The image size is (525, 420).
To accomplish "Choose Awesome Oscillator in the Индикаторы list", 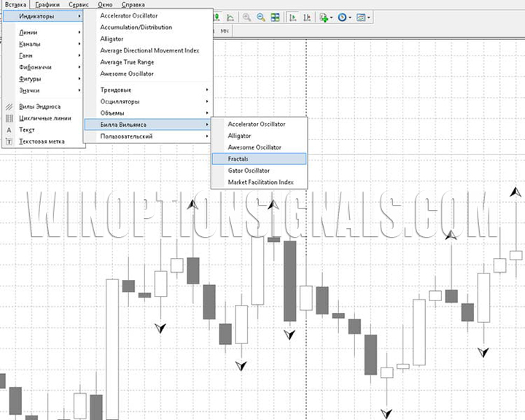I will coord(147,74).
